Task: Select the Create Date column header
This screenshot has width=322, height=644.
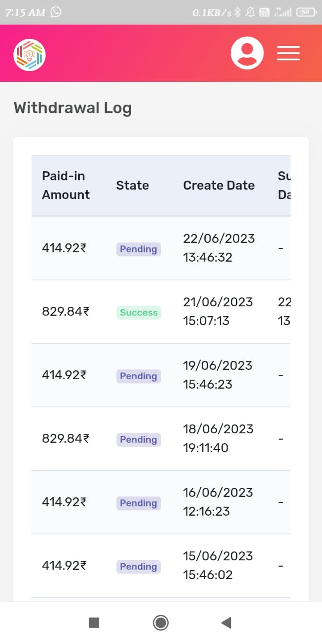Action: click(x=219, y=185)
